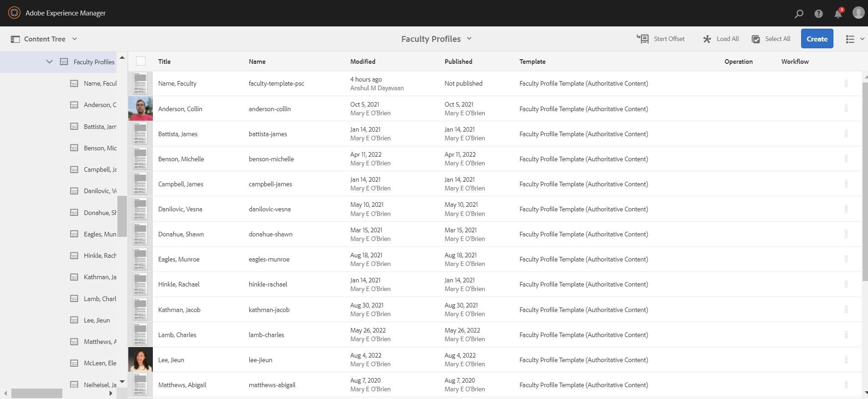The width and height of the screenshot is (868, 399).
Task: Sort by the Modified column header
Action: click(363, 61)
